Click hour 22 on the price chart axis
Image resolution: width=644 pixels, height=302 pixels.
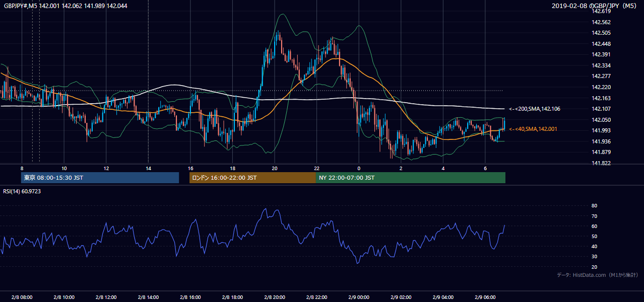pyautogui.click(x=317, y=168)
